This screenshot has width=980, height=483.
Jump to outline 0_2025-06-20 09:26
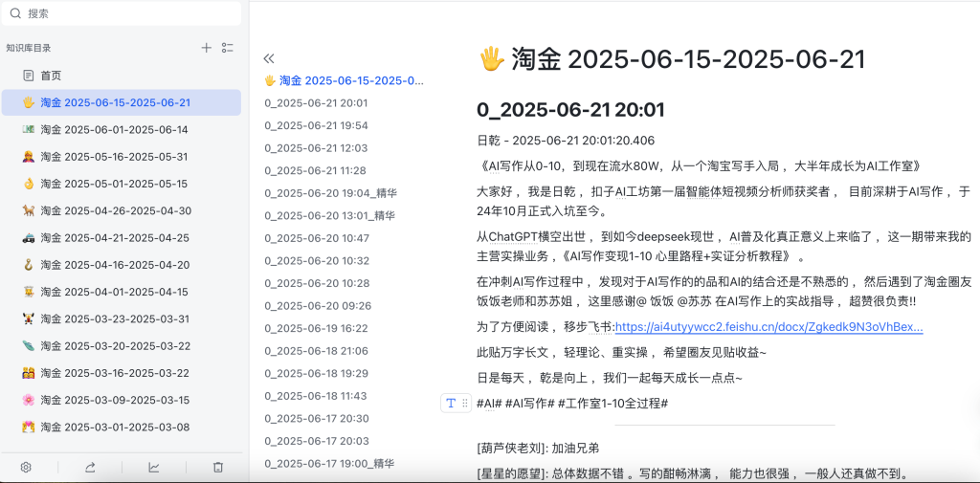(x=318, y=305)
